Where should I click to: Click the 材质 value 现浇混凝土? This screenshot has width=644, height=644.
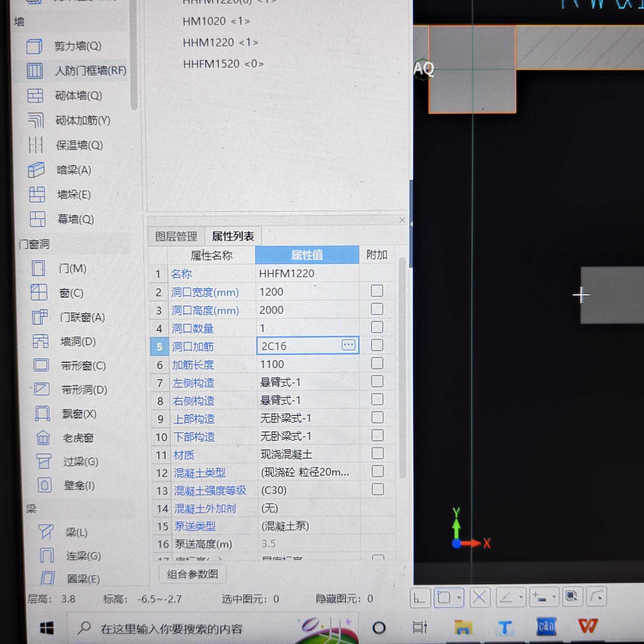tap(286, 454)
